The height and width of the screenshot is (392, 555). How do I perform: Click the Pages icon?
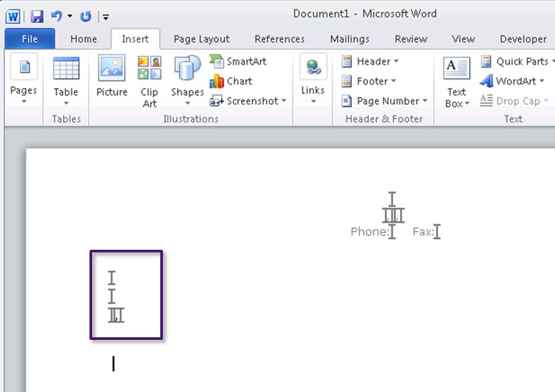tap(24, 67)
